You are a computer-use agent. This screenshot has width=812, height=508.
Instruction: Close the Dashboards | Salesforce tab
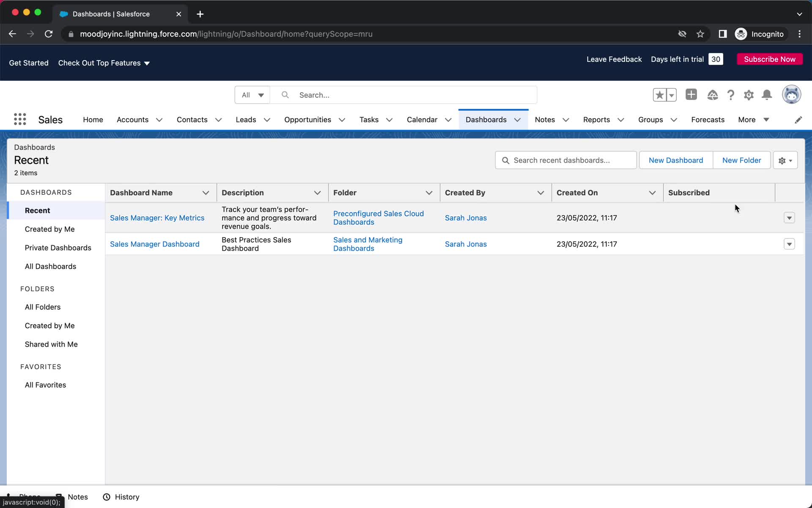178,14
